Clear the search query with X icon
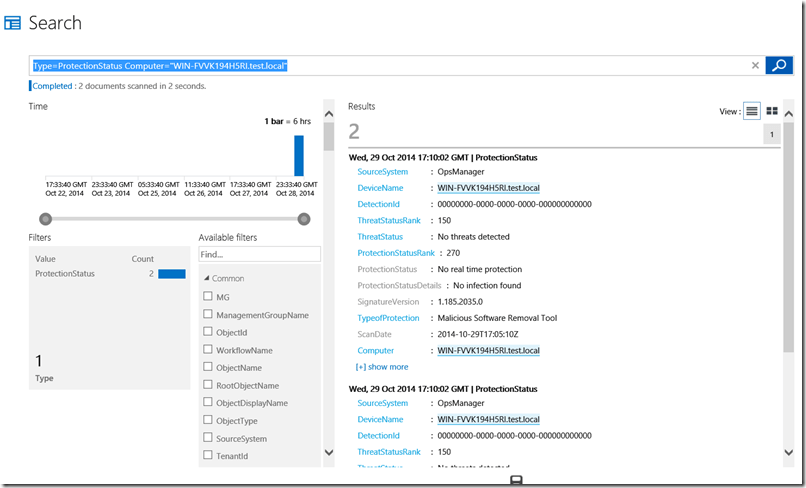Image resolution: width=806 pixels, height=488 pixels. (755, 66)
